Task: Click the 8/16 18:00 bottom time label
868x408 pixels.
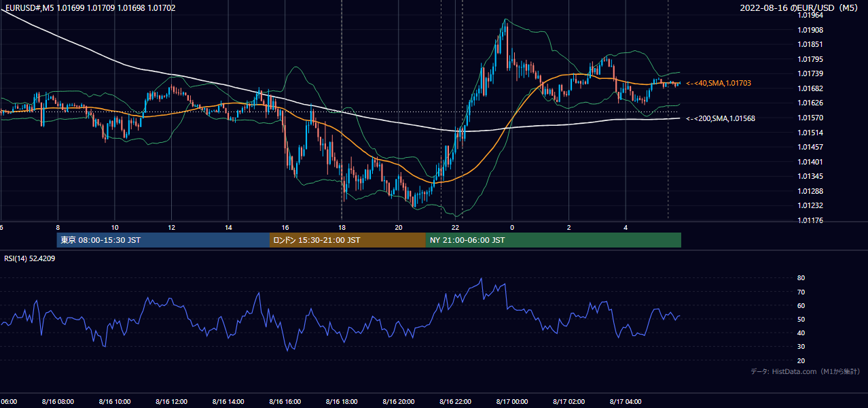Action: (x=342, y=402)
